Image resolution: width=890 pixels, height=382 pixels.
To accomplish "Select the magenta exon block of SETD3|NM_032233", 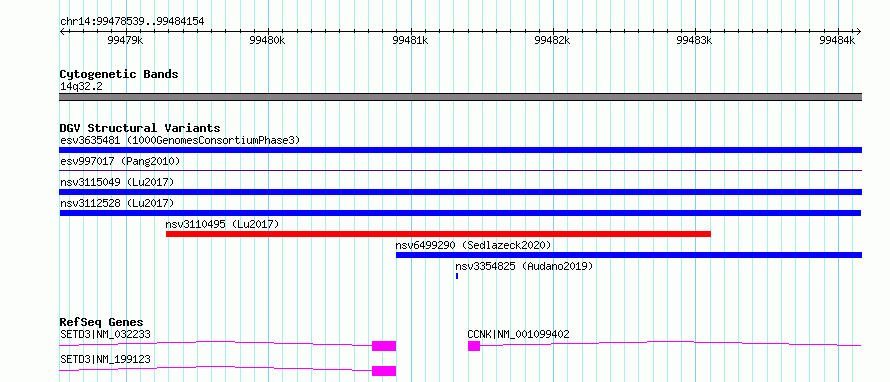I will point(384,346).
